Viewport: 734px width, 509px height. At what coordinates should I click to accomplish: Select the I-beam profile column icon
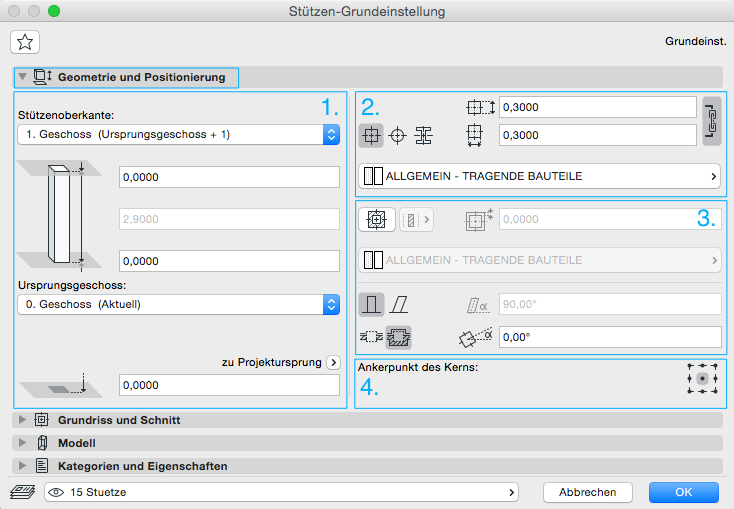[x=423, y=135]
